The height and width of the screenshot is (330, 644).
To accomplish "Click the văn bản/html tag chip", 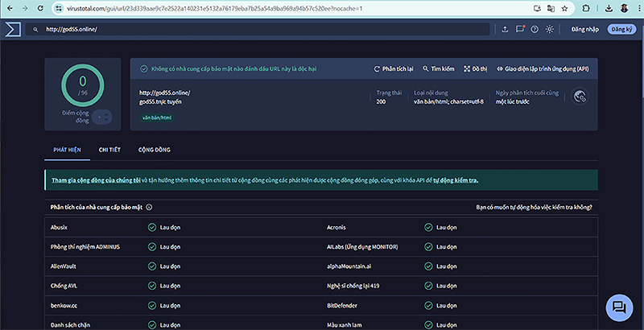I will click(x=157, y=118).
